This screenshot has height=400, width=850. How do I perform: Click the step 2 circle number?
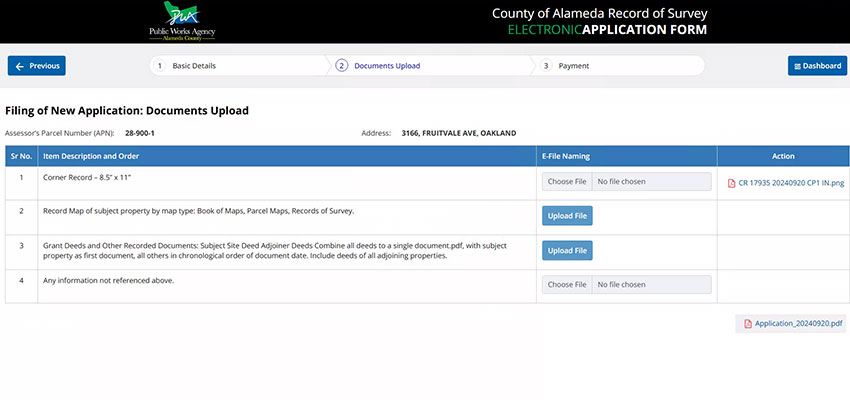click(342, 66)
